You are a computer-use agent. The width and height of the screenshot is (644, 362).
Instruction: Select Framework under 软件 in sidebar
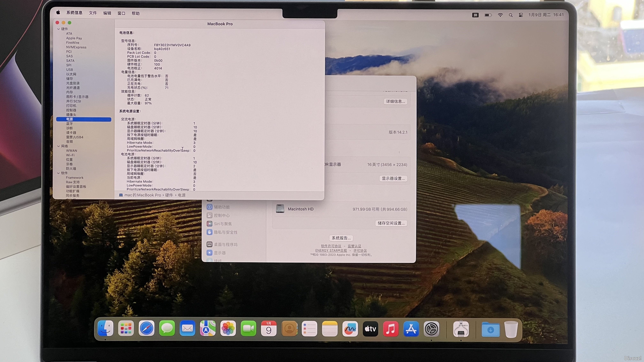click(x=75, y=178)
